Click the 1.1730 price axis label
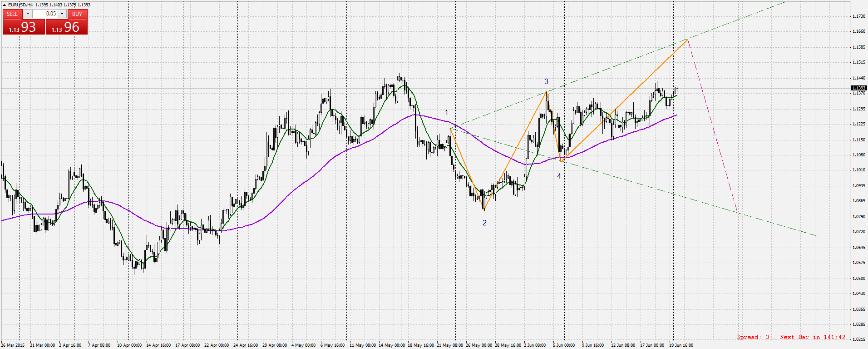The image size is (868, 349). (x=858, y=16)
